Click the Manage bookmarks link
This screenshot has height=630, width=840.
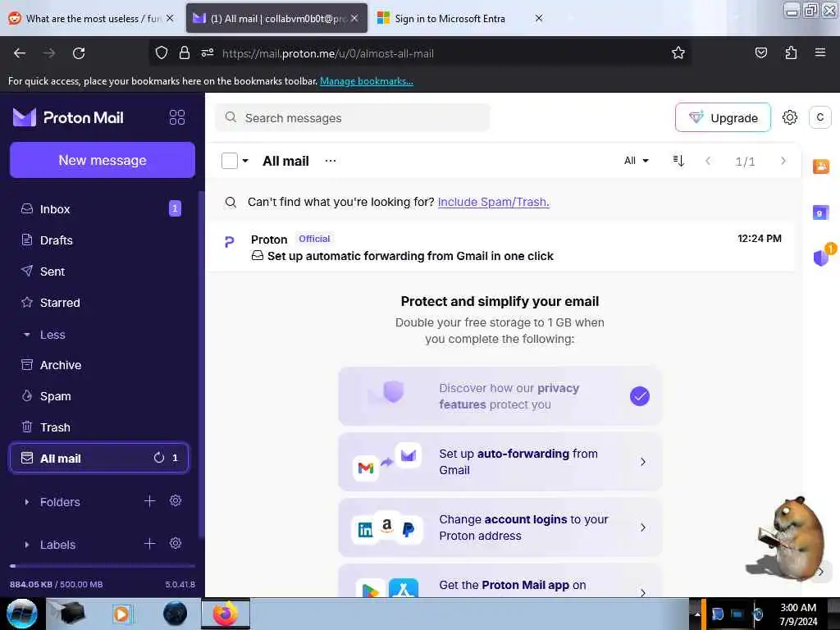pyautogui.click(x=367, y=81)
